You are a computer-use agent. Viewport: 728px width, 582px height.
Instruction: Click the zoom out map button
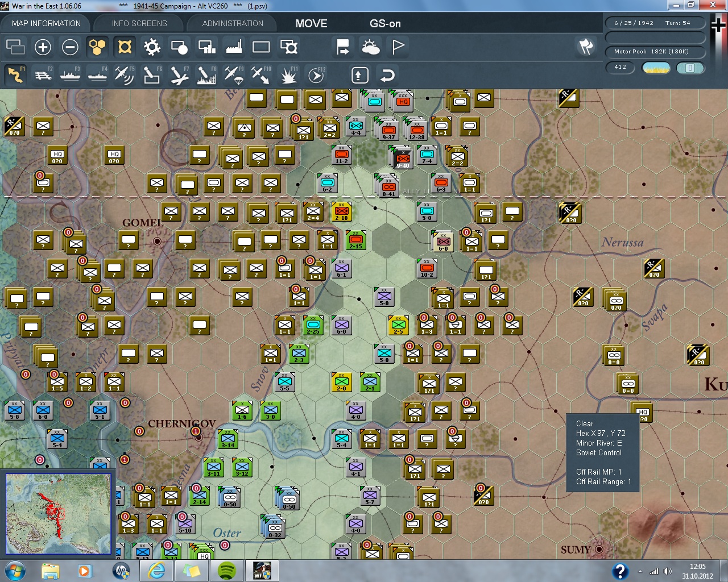(70, 47)
